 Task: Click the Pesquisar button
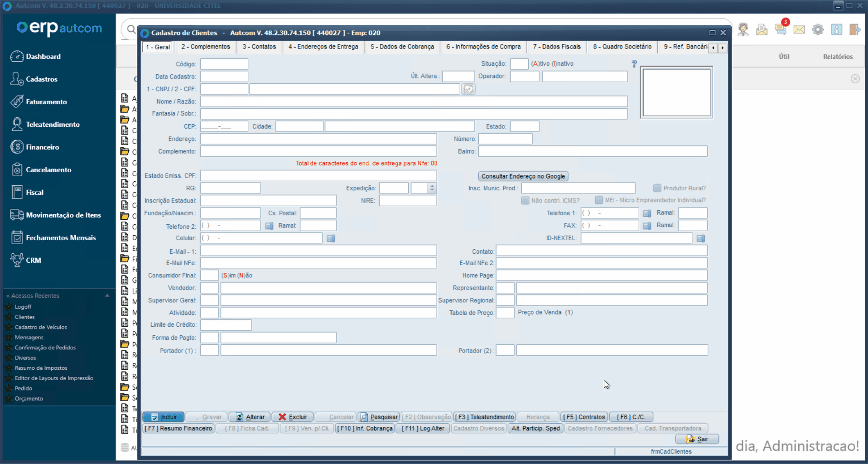click(x=379, y=417)
